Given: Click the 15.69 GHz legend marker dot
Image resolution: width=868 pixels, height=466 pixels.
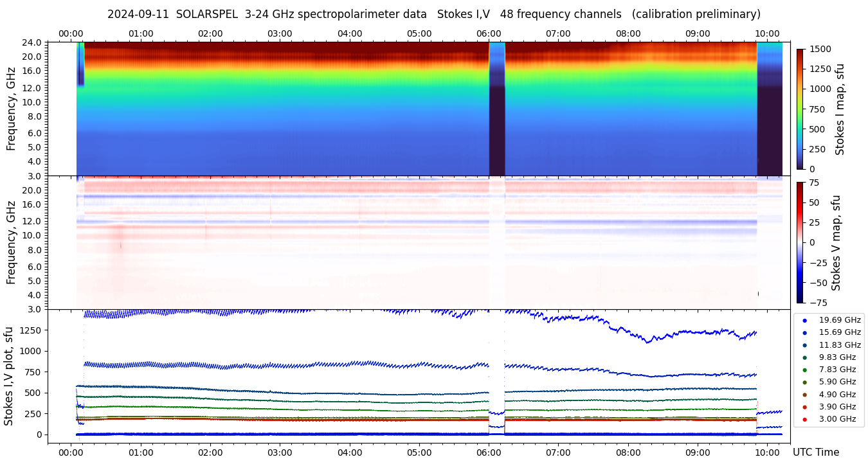Looking at the screenshot, I should [x=804, y=332].
